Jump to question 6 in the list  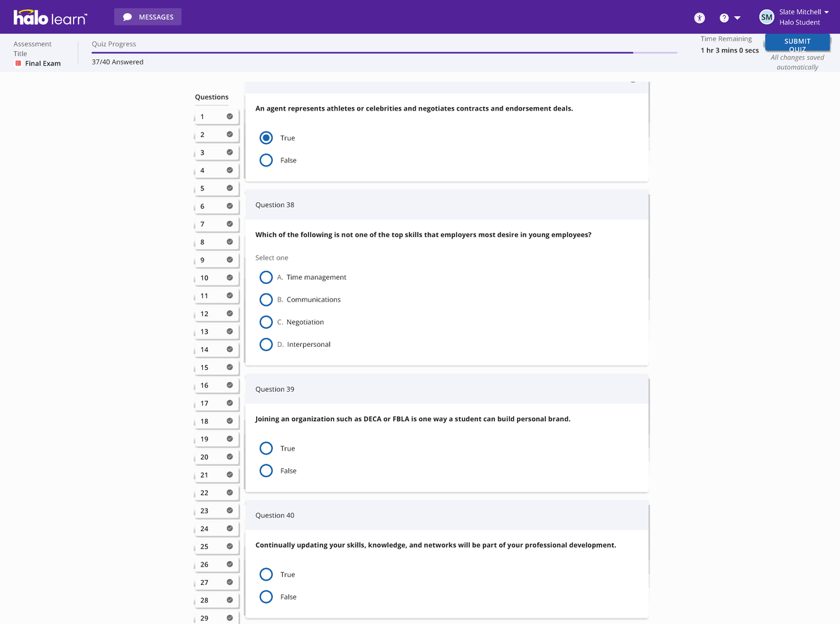coord(217,206)
